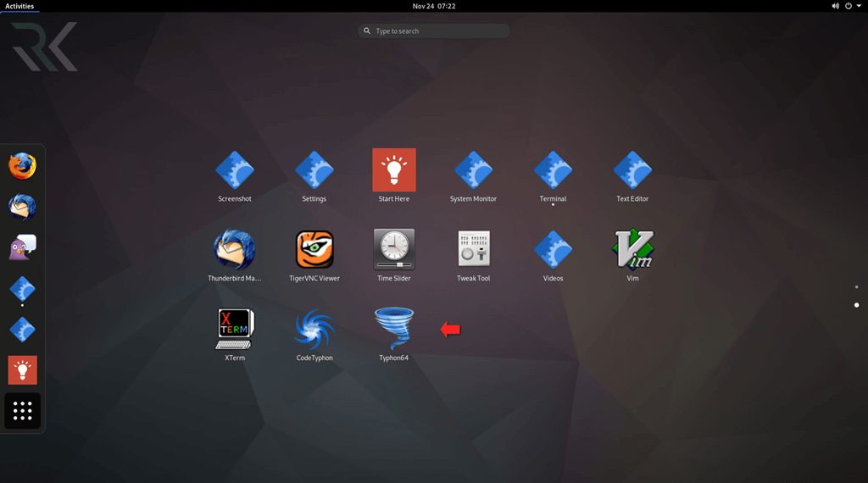
Task: Open the Time Slider app
Action: click(393, 249)
